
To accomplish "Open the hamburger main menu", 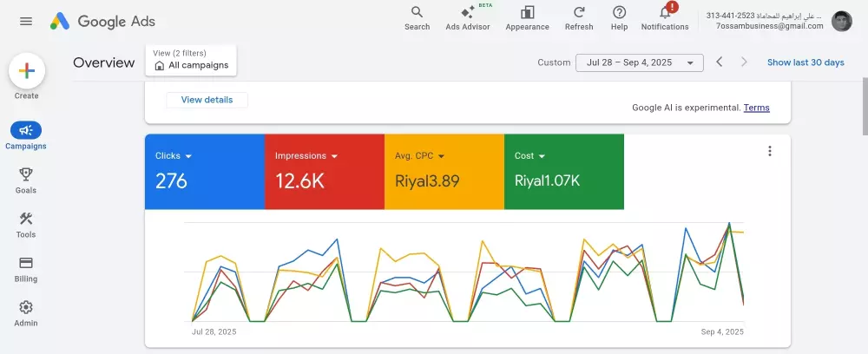I will [x=26, y=21].
